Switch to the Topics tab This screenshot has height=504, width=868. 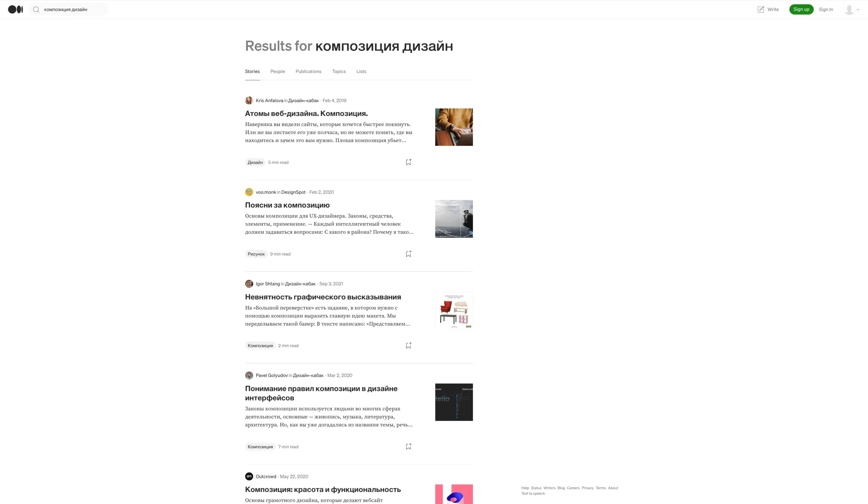[339, 71]
